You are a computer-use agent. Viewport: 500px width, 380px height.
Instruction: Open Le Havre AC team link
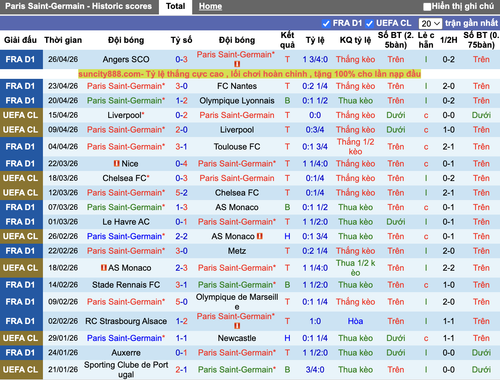coord(126,222)
